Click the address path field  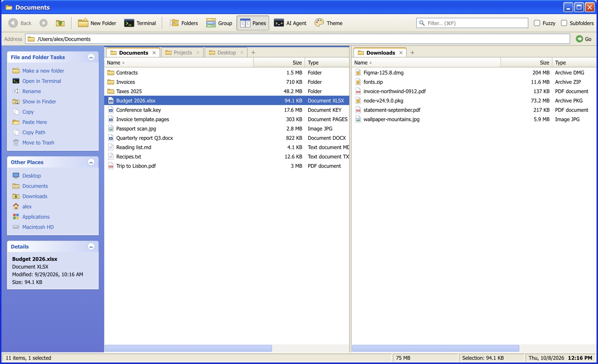click(298, 39)
